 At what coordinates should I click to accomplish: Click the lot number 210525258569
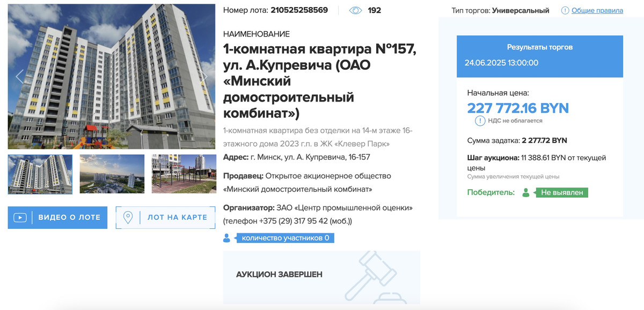coord(299,10)
